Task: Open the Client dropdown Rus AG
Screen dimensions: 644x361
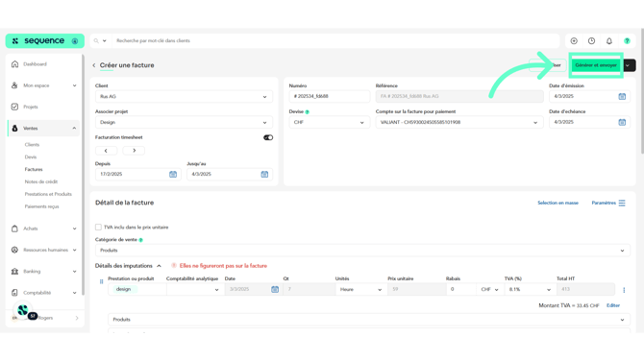Action: pyautogui.click(x=184, y=96)
